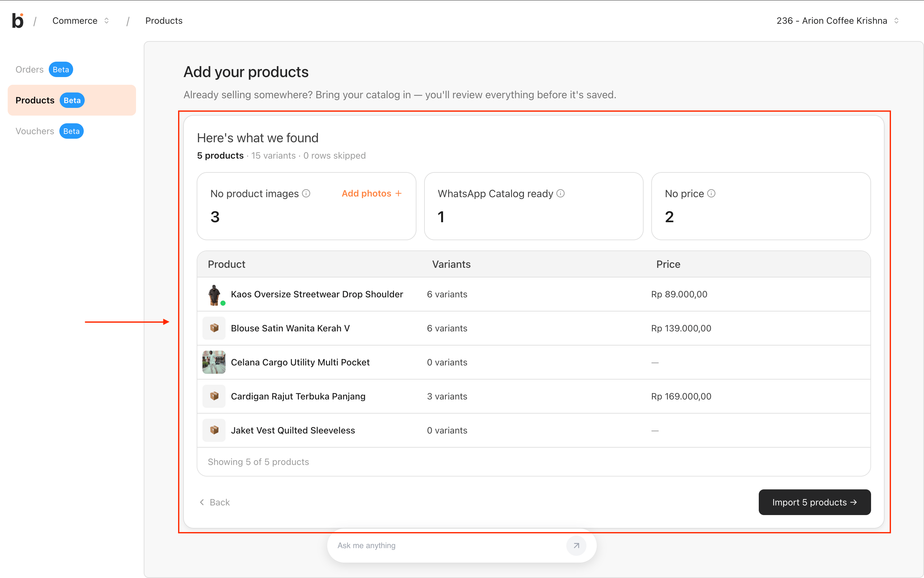Image resolution: width=924 pixels, height=578 pixels.
Task: Click the Price column header
Action: click(668, 264)
